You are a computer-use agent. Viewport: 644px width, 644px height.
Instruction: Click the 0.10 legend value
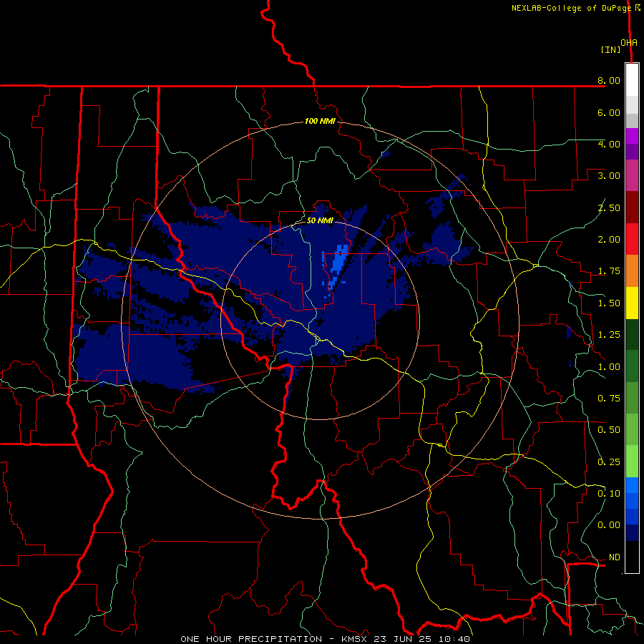609,494
